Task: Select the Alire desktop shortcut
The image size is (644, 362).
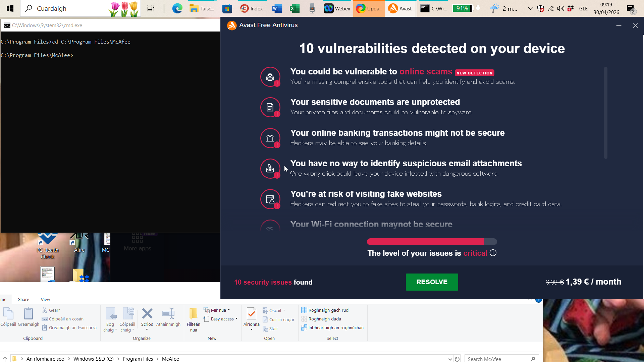Action: (79, 243)
